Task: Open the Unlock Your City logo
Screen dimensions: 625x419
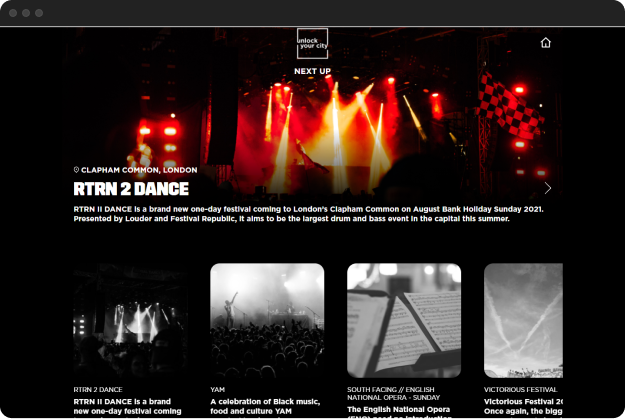Action: click(x=312, y=43)
